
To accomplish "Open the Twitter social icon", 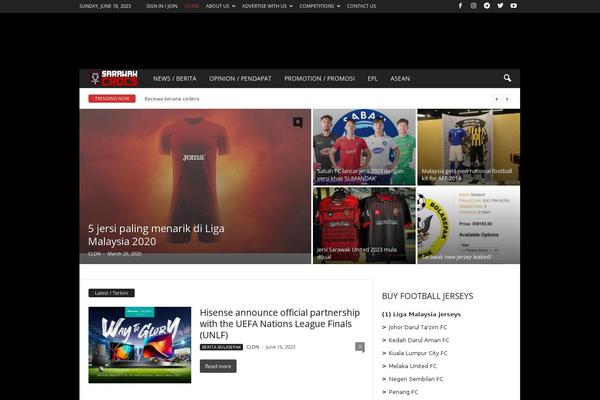I will pyautogui.click(x=500, y=6).
